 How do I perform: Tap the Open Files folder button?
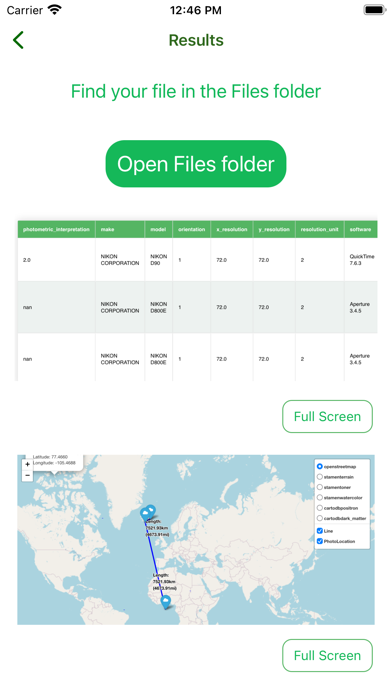196,164
